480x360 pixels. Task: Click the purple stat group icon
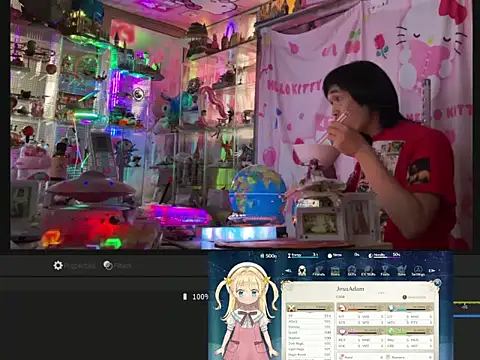pyautogui.click(x=341, y=331)
